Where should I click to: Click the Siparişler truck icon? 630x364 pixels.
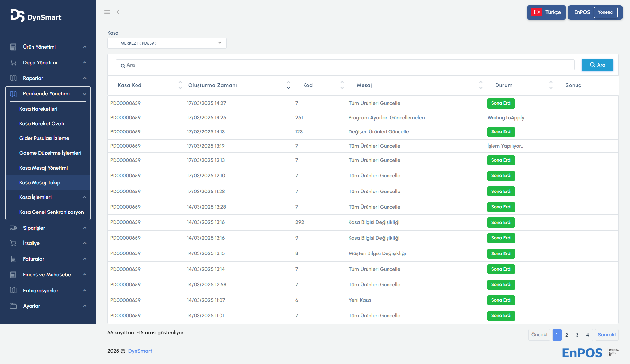(x=13, y=228)
